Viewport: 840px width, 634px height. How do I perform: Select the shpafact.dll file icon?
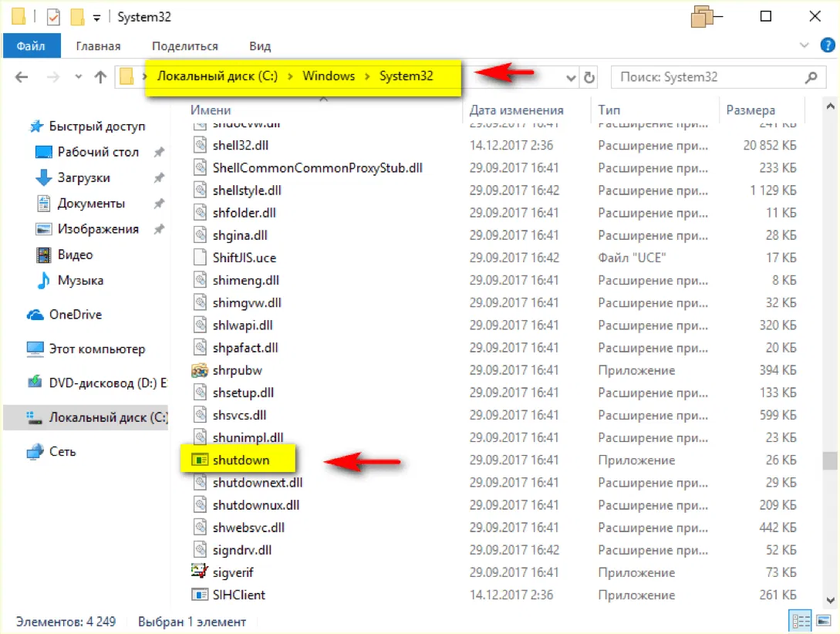coord(200,348)
